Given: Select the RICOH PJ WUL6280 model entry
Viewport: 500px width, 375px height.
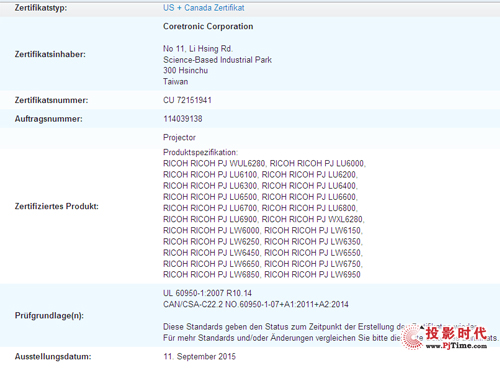Looking at the screenshot, I should 214,163.
